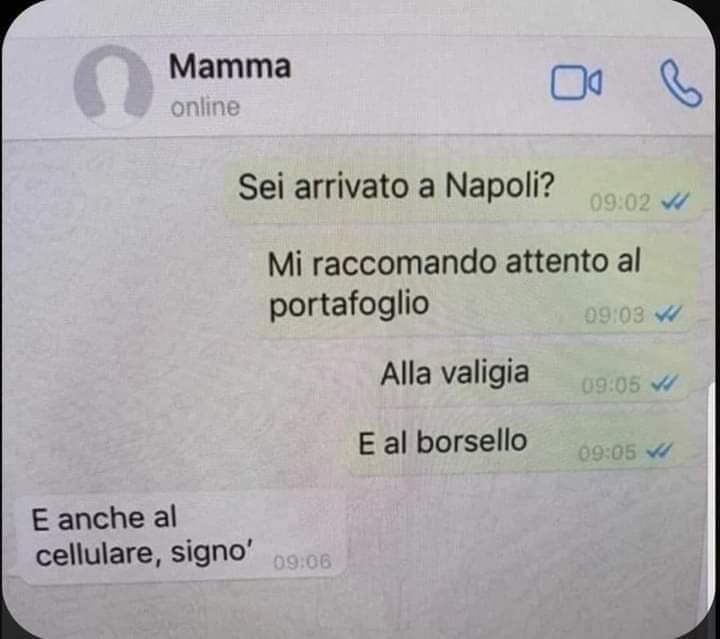Click read checkmarks on 09:02 message

(x=675, y=201)
